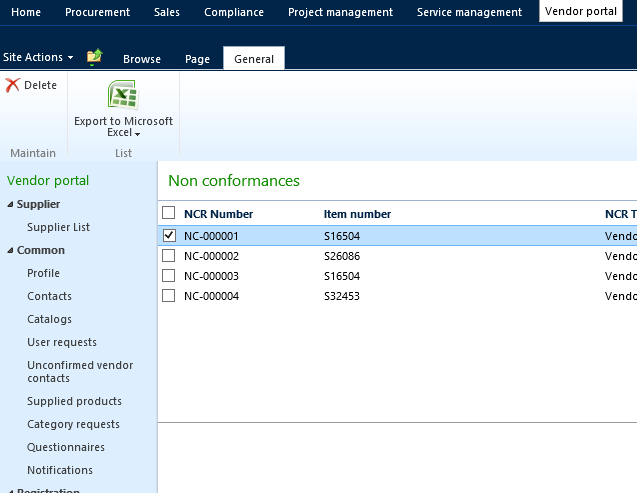The width and height of the screenshot is (637, 493).
Task: Open Supplier List link in sidebar
Action: point(58,227)
